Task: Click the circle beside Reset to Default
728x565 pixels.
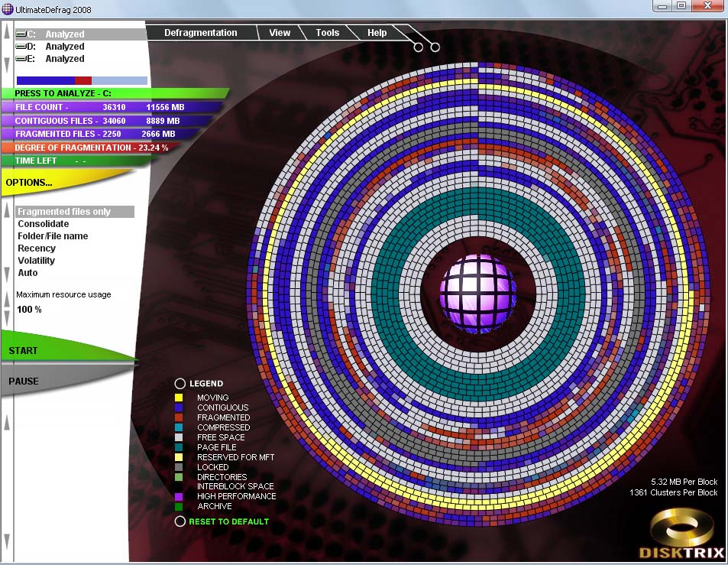Action: [180, 521]
